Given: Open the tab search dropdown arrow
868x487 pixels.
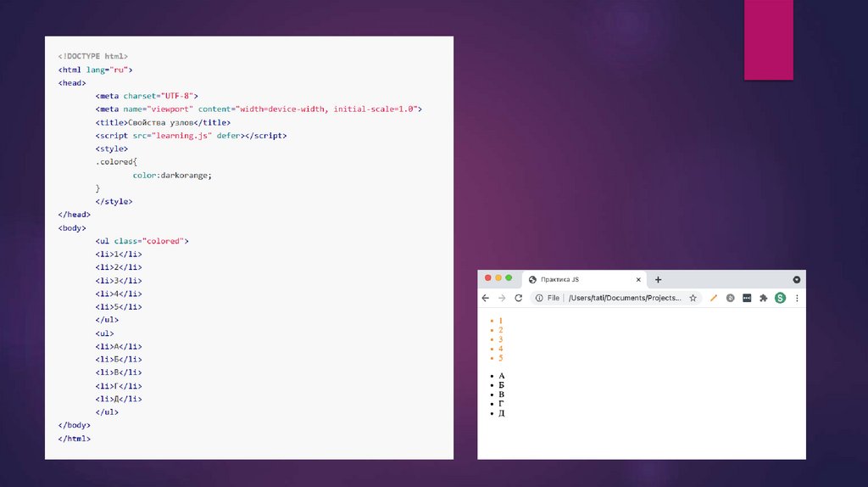Looking at the screenshot, I should point(797,280).
